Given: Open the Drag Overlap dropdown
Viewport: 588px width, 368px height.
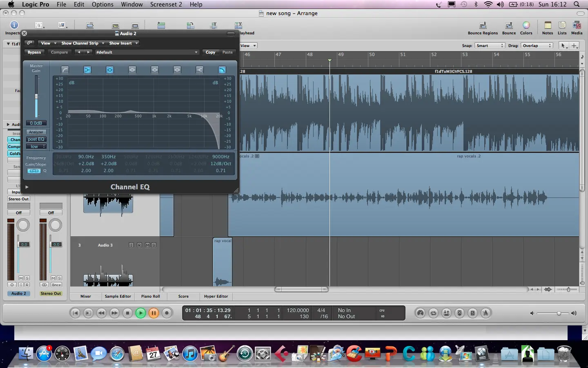Looking at the screenshot, I should 537,46.
